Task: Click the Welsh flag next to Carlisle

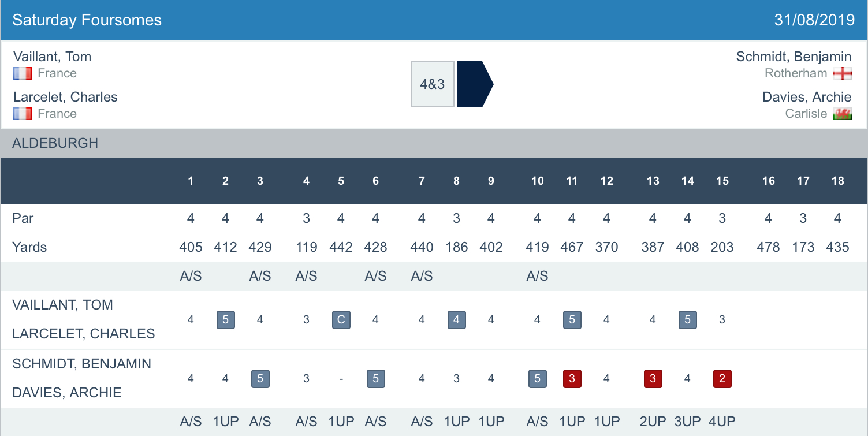Action: pos(843,114)
